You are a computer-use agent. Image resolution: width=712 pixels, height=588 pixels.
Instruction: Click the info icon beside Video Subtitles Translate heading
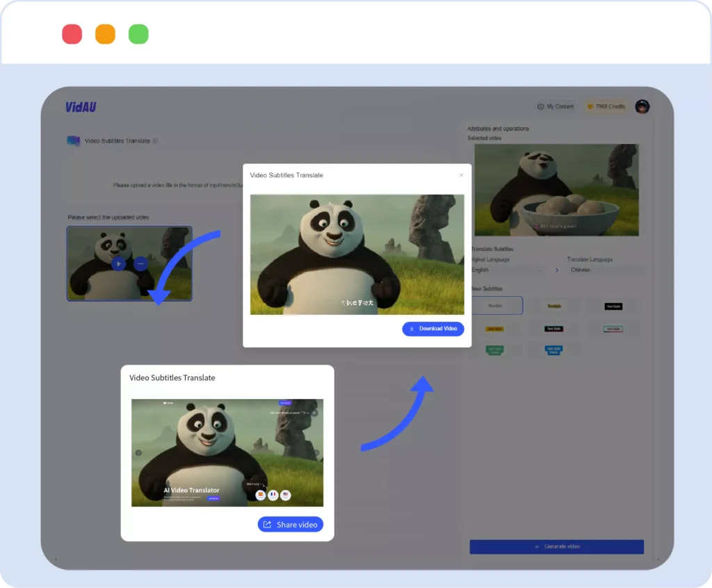coord(155,141)
